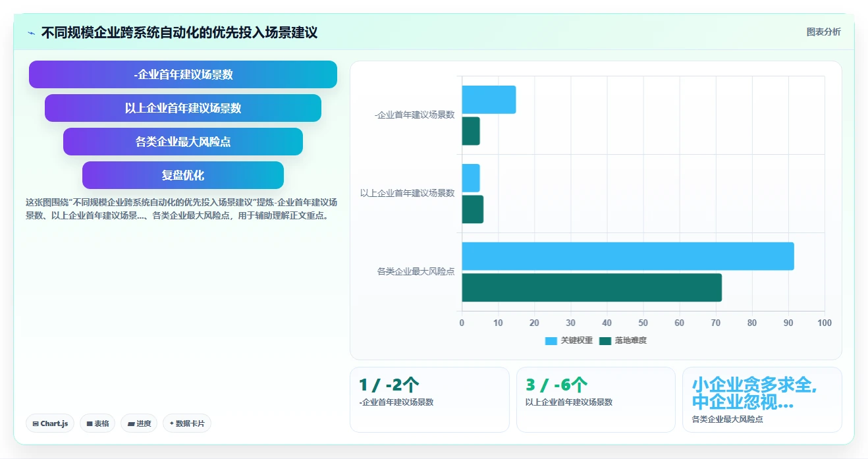Screen dimensions: 868x459
Task: Click the chart title 不同规模企业跨系统自动化的优先投入场景建议
Action: coord(179,32)
